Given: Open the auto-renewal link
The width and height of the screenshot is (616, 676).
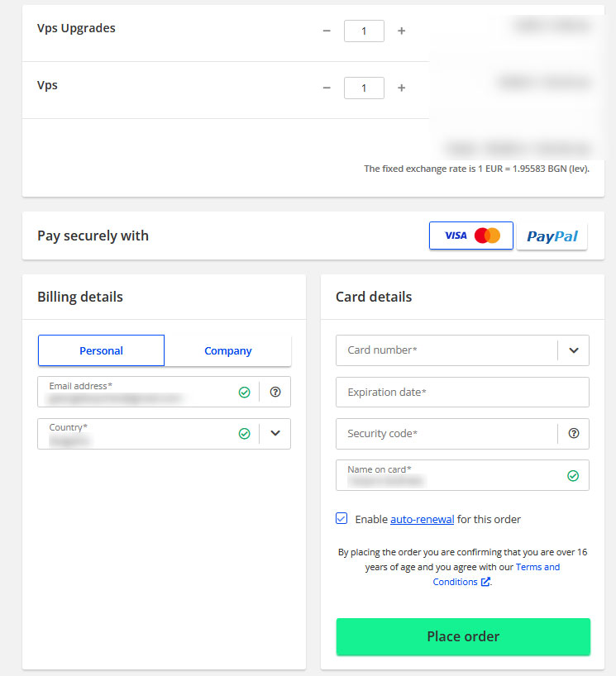Looking at the screenshot, I should [x=422, y=518].
